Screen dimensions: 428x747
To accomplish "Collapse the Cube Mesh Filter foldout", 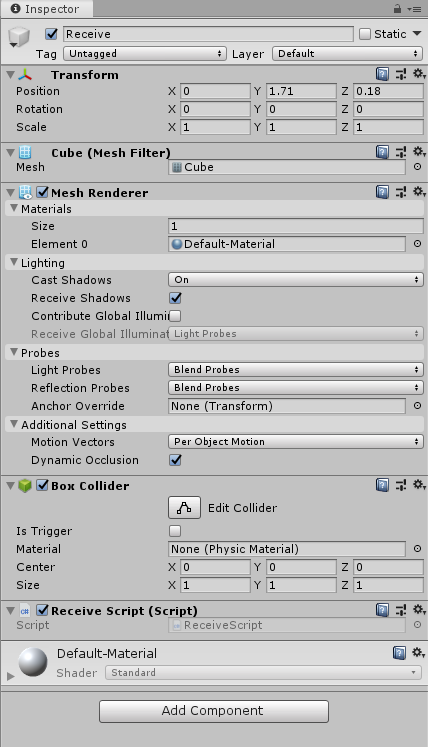I will [x=10, y=152].
